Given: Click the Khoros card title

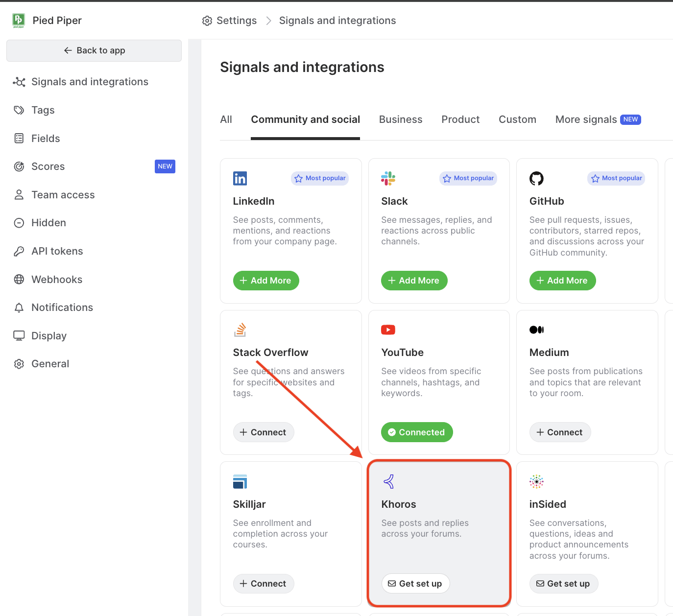Looking at the screenshot, I should click(399, 504).
